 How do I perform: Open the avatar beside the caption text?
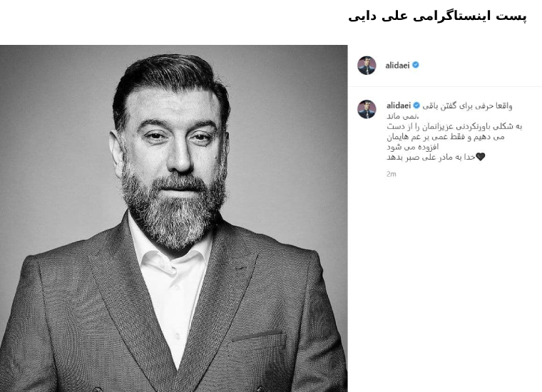367,109
